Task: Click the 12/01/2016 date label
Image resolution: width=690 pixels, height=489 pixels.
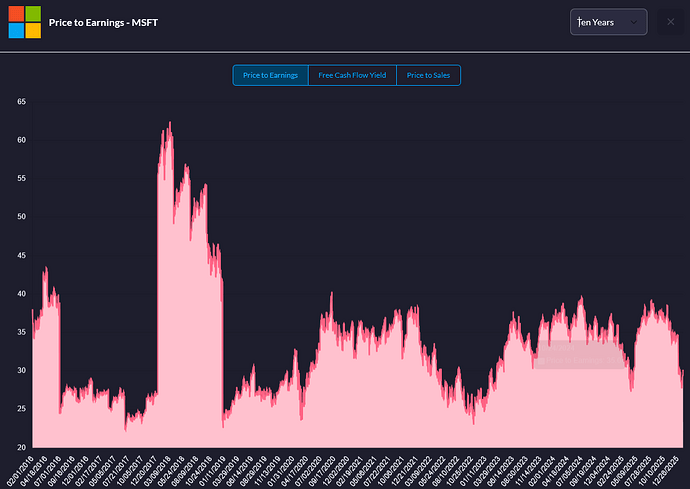Action: tap(75, 471)
